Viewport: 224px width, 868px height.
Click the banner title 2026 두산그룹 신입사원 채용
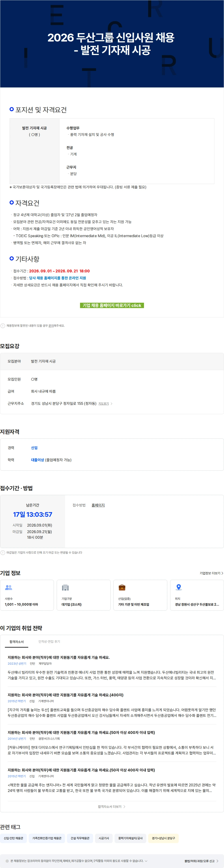coord(111,37)
